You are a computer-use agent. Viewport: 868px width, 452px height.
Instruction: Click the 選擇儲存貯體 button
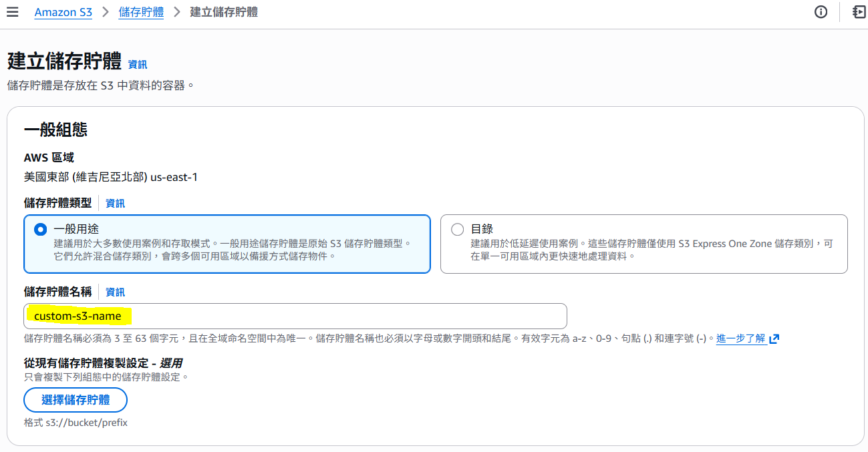point(76,400)
